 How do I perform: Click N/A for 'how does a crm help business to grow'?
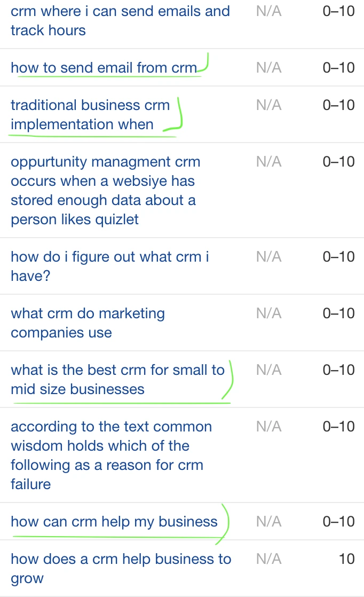(x=269, y=559)
